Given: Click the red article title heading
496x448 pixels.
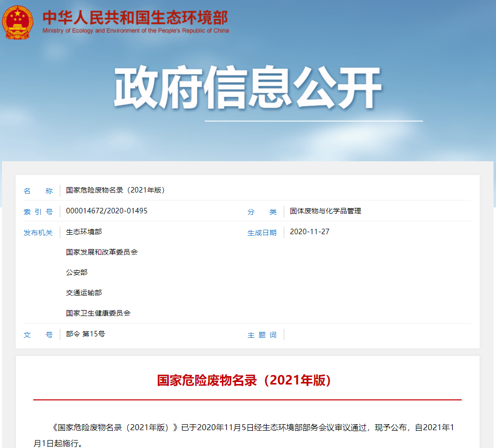Looking at the screenshot, I should 244,381.
